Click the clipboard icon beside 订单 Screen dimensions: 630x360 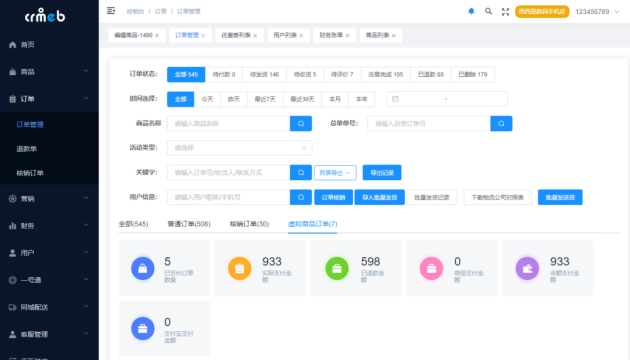[12, 99]
